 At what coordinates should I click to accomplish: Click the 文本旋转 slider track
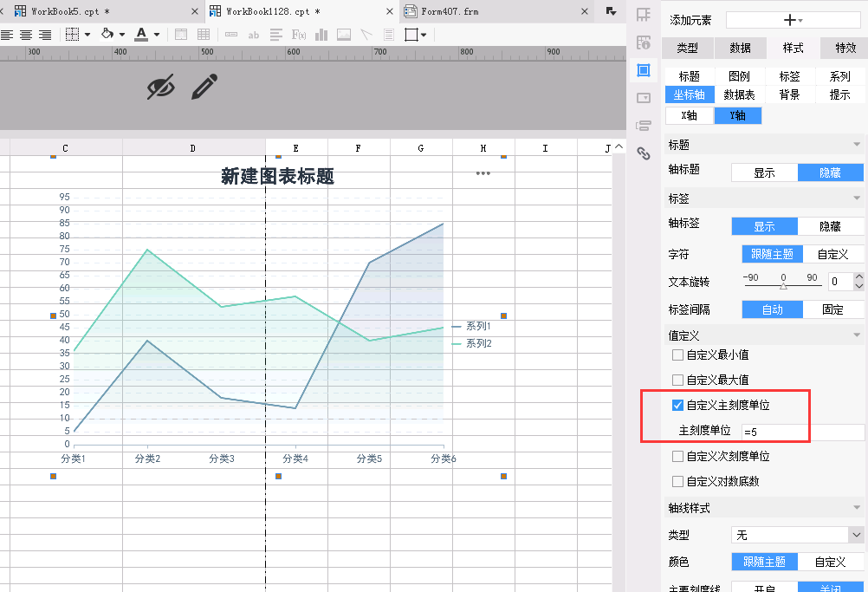click(x=783, y=285)
